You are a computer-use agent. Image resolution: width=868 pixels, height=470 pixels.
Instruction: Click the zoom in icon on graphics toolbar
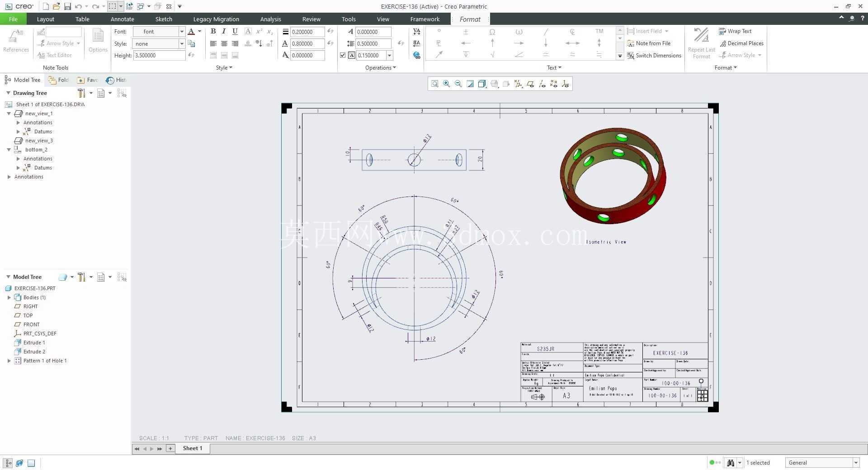point(447,84)
